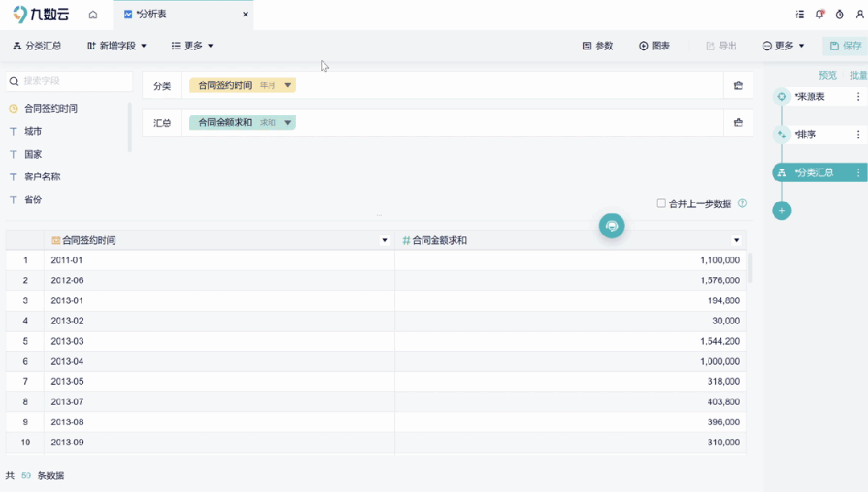Click cell 2012-06
The height and width of the screenshot is (492, 868).
(220, 280)
